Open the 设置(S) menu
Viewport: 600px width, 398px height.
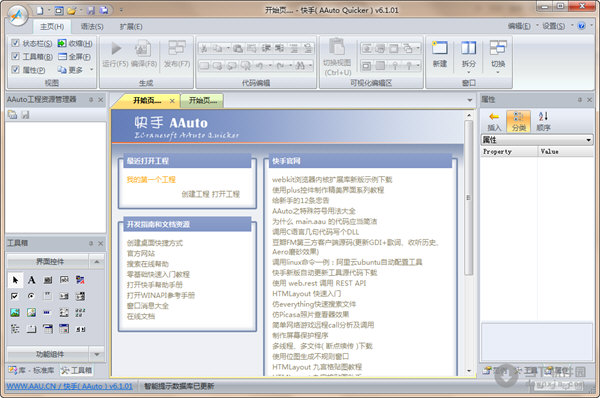pos(553,26)
